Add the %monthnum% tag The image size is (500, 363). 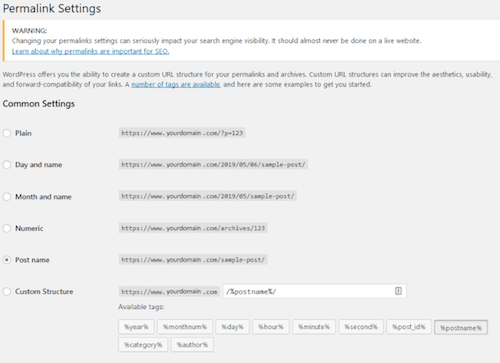pos(185,327)
